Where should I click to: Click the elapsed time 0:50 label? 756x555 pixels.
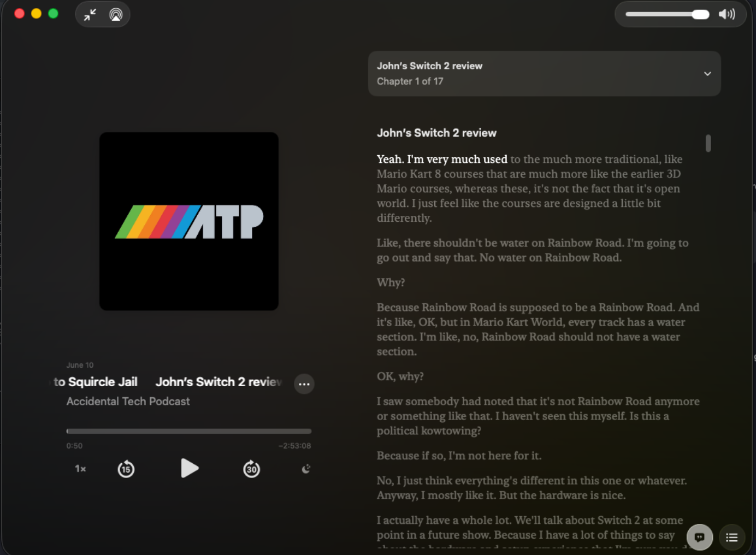click(75, 446)
